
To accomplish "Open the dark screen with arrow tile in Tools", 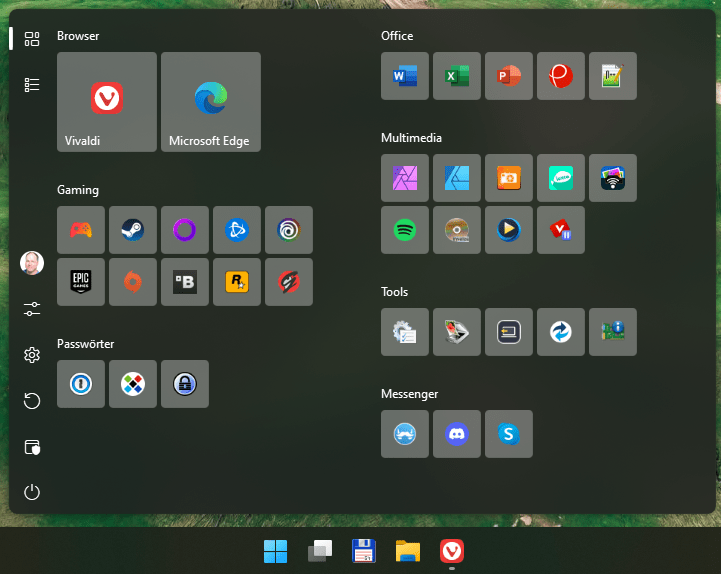I will click(x=509, y=332).
